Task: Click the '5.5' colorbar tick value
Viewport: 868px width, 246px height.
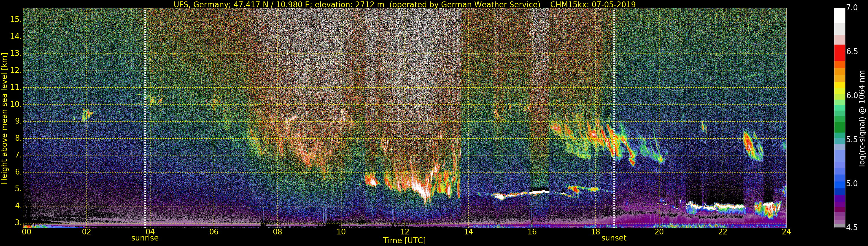Action: (x=852, y=139)
